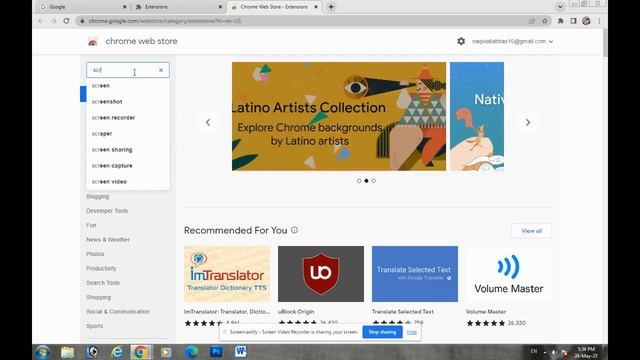Screen dimensions: 640x360
Task: Switch to the Google tab
Action: (83, 7)
